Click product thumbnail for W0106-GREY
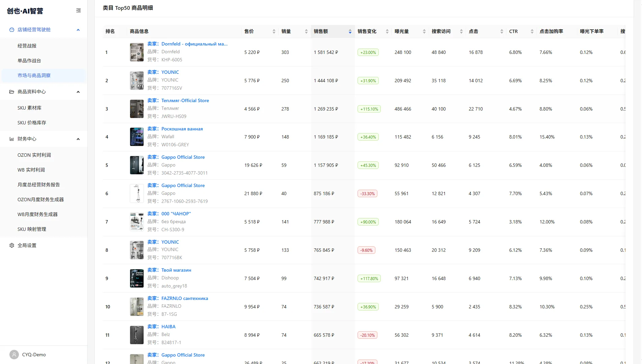Image resolution: width=642 pixels, height=364 pixels. [137, 137]
